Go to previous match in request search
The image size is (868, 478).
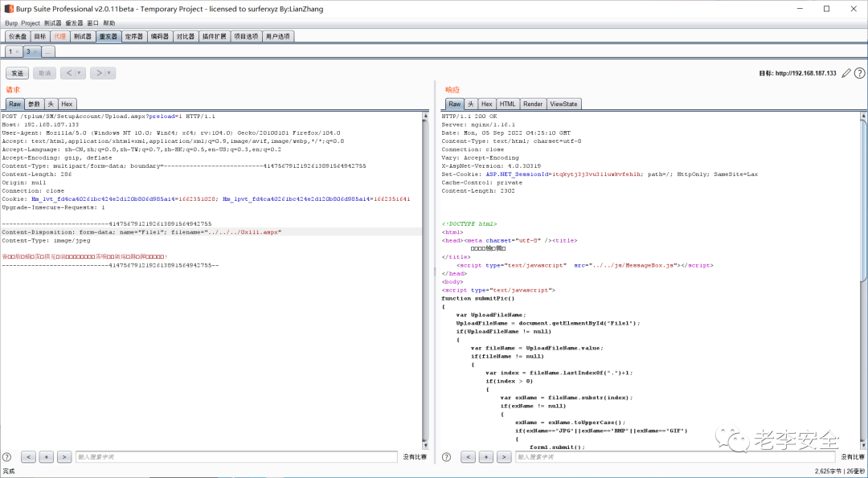pyautogui.click(x=28, y=457)
